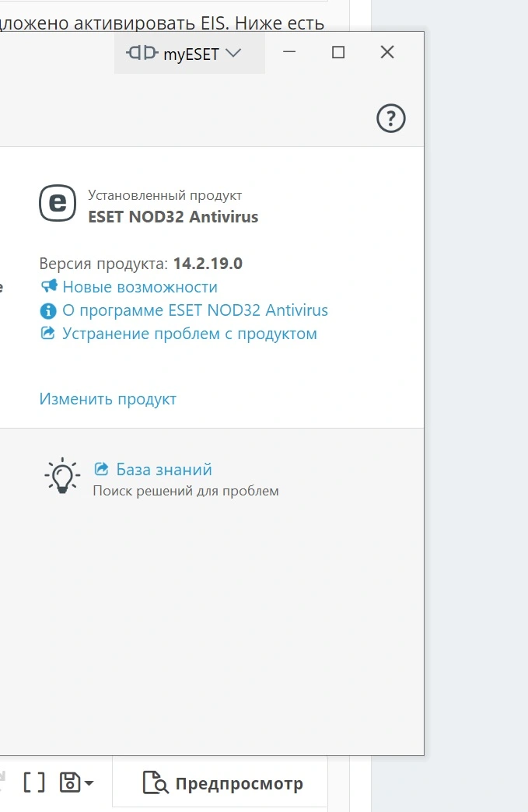Click the megaphone icon beside Новые возможности

point(49,286)
